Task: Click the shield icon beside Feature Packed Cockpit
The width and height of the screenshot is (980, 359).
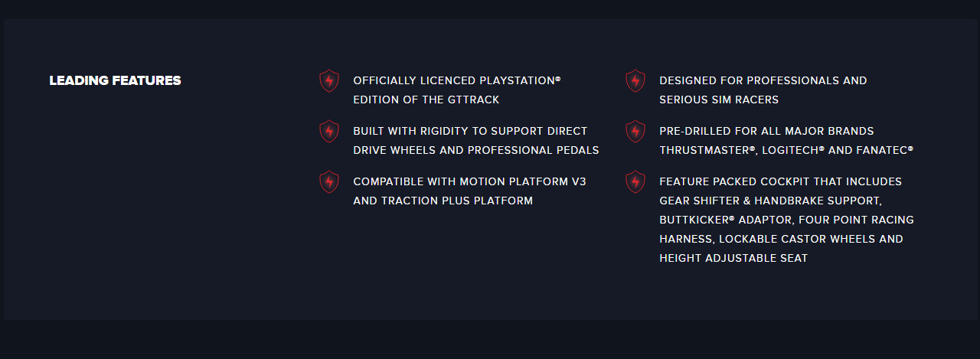Action: pos(635,181)
